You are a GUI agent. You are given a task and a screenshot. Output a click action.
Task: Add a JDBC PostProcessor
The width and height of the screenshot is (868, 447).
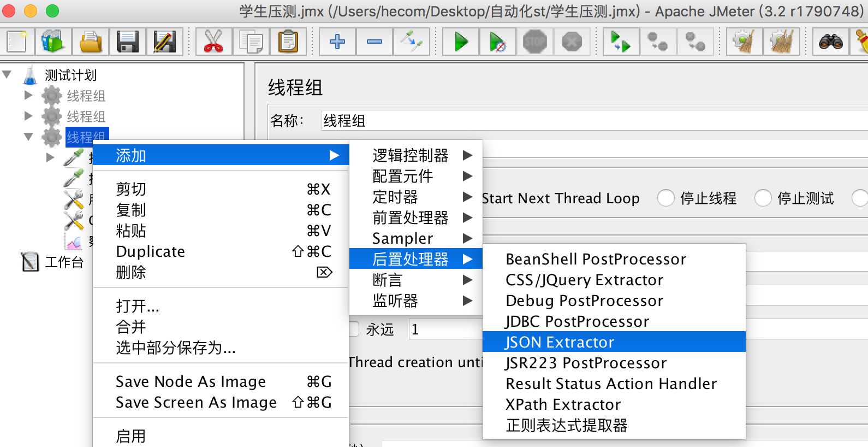point(614,321)
